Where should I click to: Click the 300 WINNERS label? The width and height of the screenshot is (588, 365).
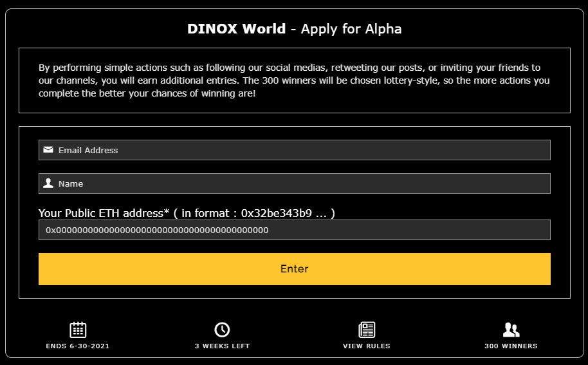[511, 346]
